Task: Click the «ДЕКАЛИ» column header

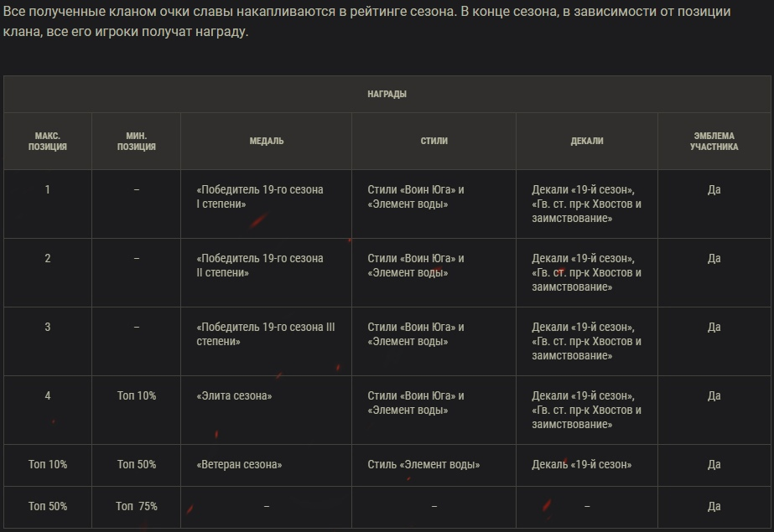Action: tap(586, 141)
